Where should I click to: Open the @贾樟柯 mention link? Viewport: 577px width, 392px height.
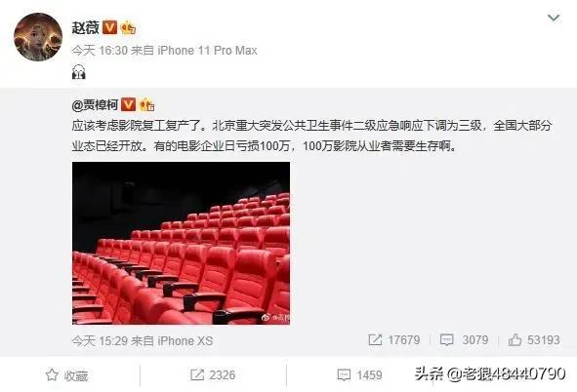click(95, 105)
